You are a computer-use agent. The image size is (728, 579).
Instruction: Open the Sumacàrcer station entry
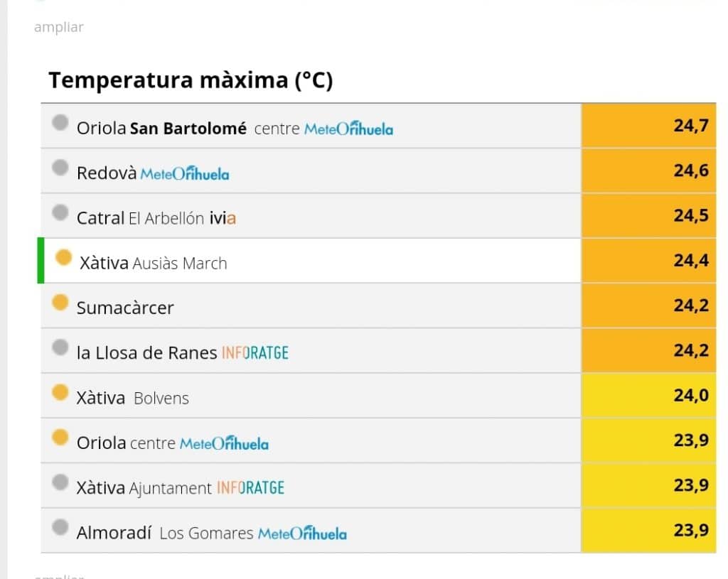pos(125,308)
